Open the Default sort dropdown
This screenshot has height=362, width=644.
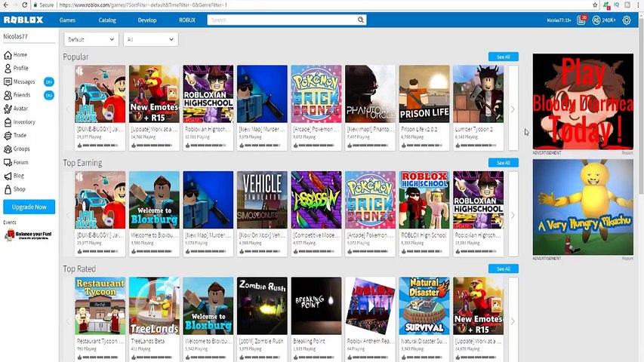click(x=91, y=39)
